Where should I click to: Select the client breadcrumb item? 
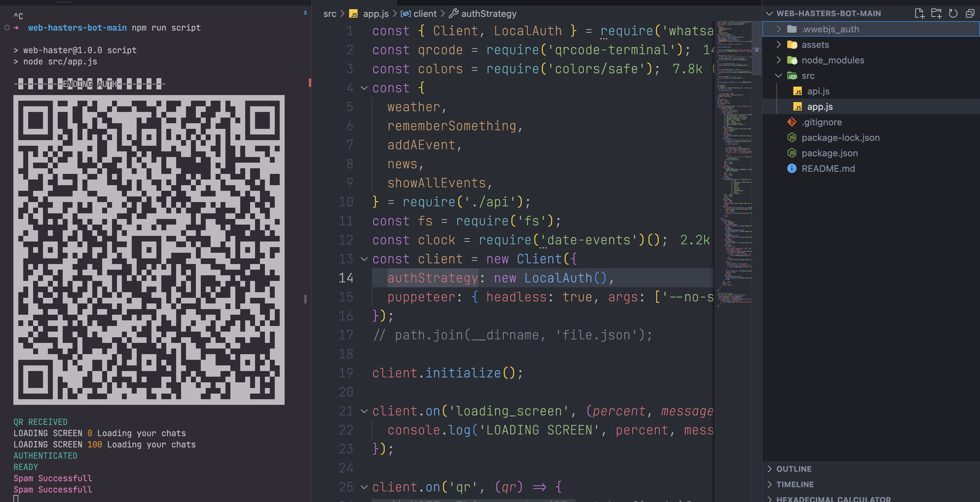[x=425, y=14]
